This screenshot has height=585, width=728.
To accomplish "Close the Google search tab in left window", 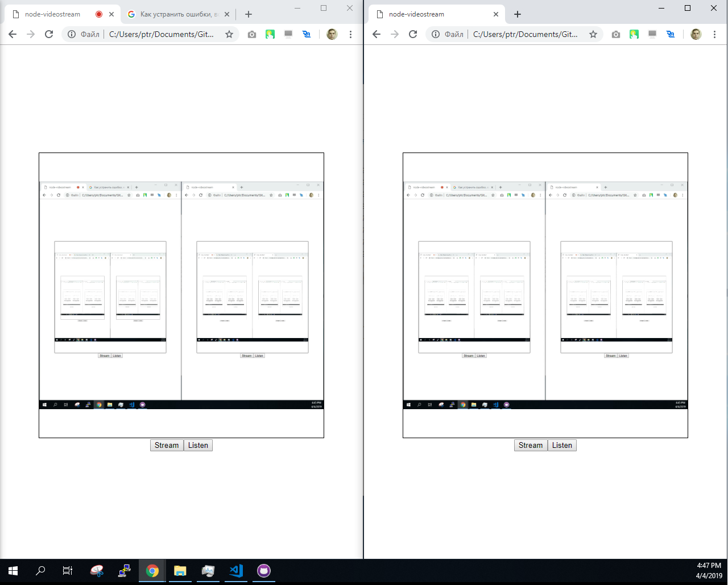I will (x=227, y=14).
